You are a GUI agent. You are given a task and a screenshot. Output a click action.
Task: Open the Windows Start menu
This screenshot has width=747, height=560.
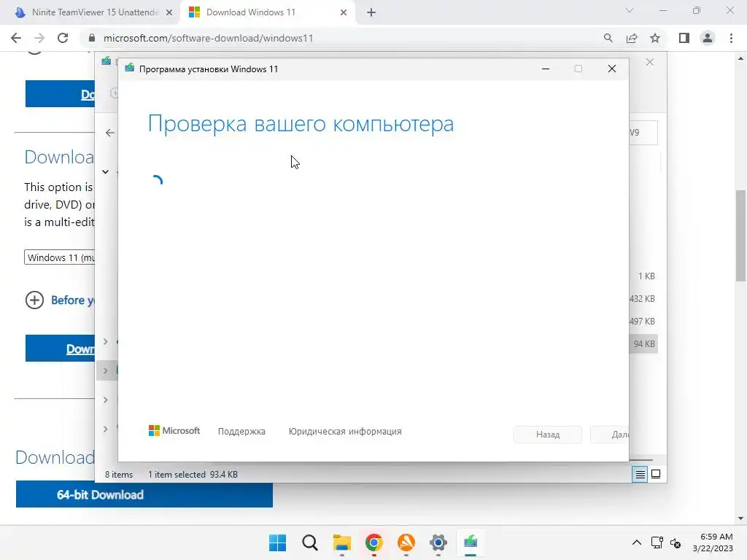click(x=278, y=542)
